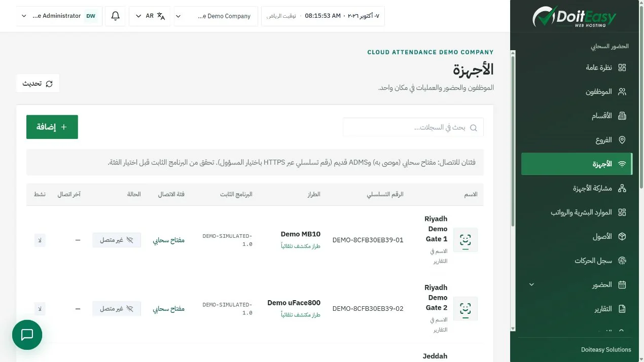Click the disconnected wifi icon in Gate 2 status

coord(130,308)
